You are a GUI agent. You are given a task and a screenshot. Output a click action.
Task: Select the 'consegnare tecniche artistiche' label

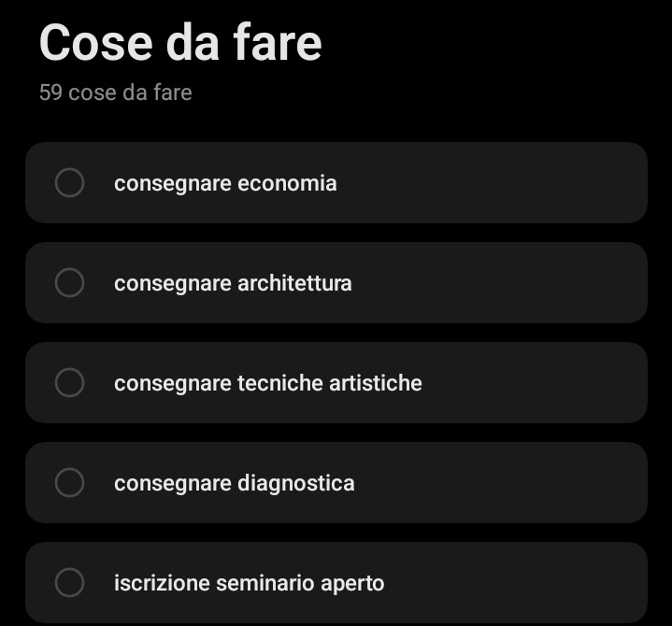coord(268,383)
